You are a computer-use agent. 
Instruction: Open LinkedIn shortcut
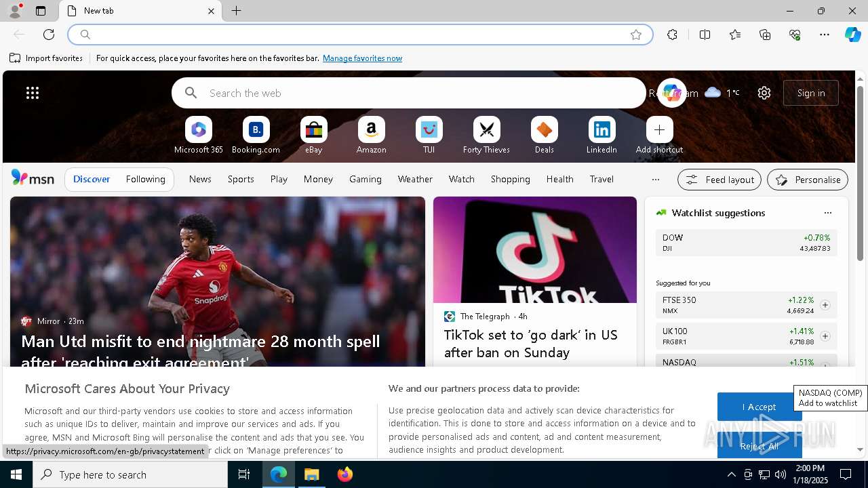tap(601, 136)
